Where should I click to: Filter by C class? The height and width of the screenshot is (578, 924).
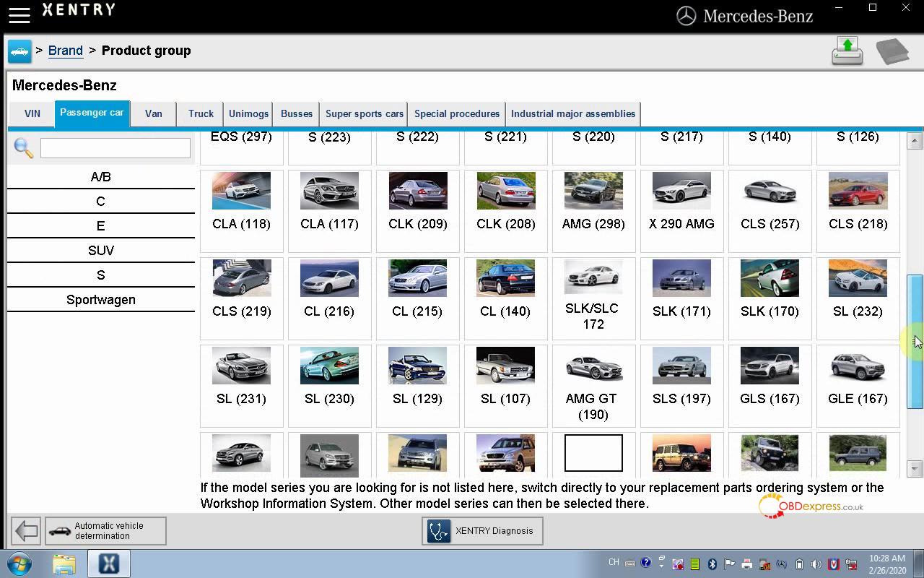(101, 202)
